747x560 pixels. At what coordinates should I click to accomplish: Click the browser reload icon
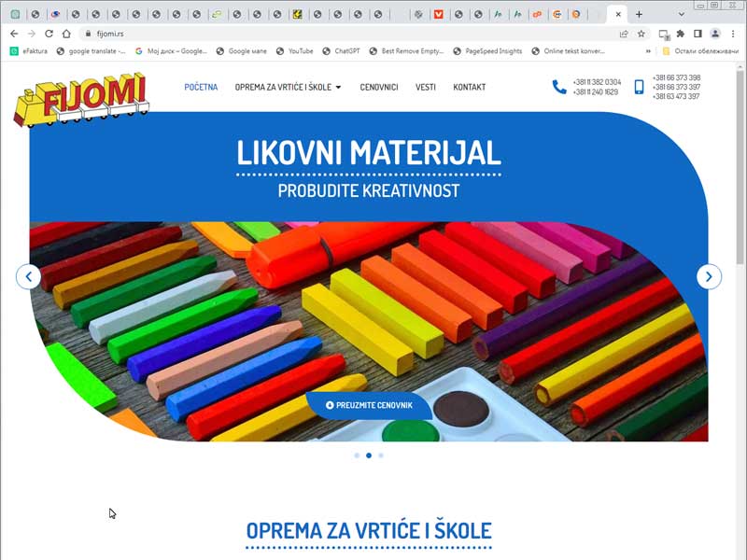click(49, 34)
